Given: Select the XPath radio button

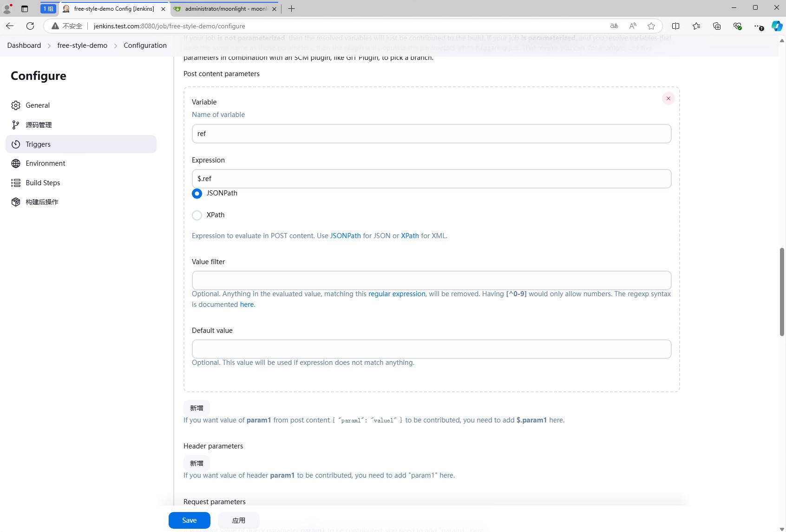Looking at the screenshot, I should (x=197, y=215).
